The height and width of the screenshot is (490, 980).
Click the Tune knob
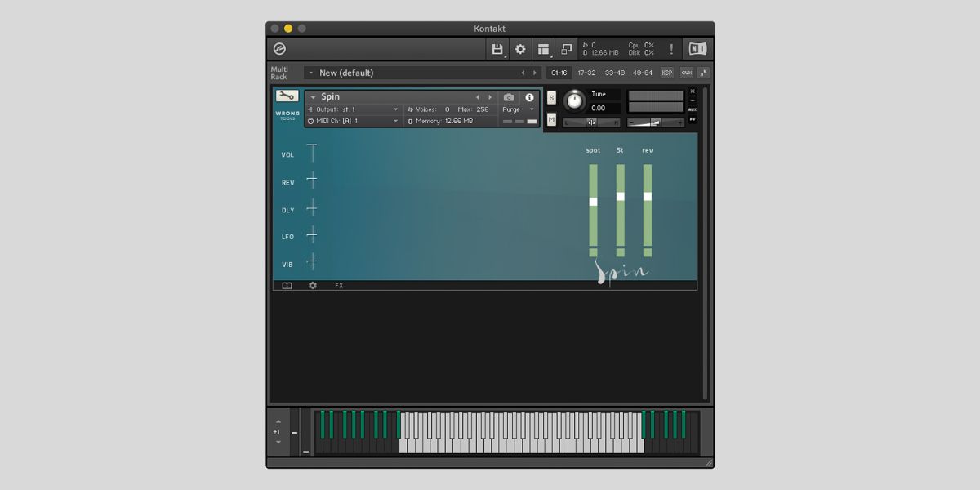575,100
